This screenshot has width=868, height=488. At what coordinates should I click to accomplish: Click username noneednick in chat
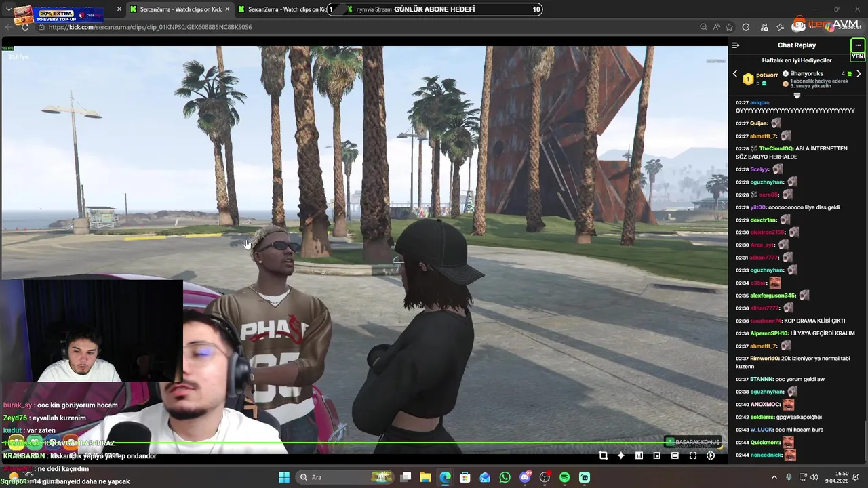(x=766, y=455)
